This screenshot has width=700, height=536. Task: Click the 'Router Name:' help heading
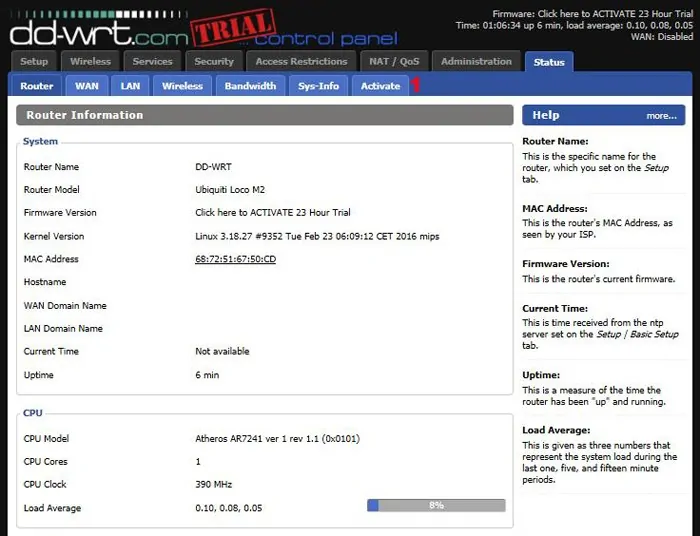click(555, 141)
